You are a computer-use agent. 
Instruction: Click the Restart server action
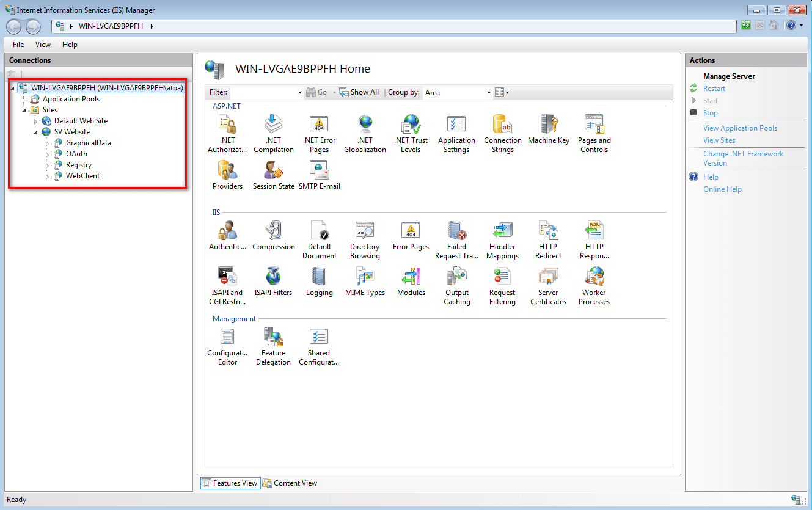pyautogui.click(x=714, y=89)
